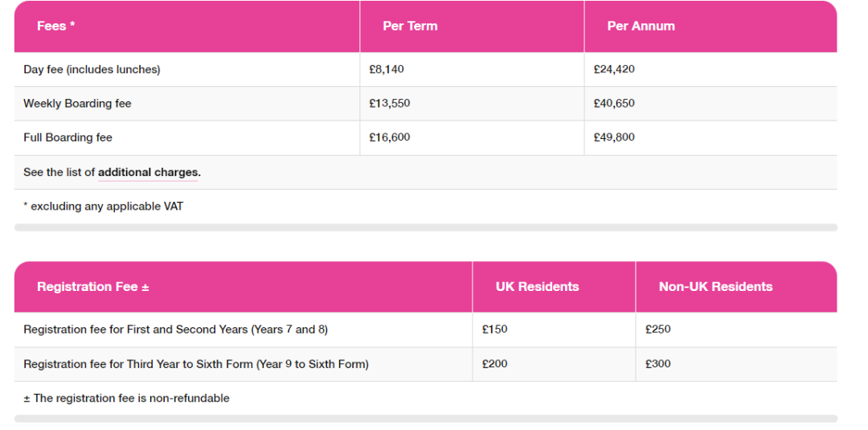The image size is (868, 430).
Task: Click the Fees column header
Action: tap(56, 26)
